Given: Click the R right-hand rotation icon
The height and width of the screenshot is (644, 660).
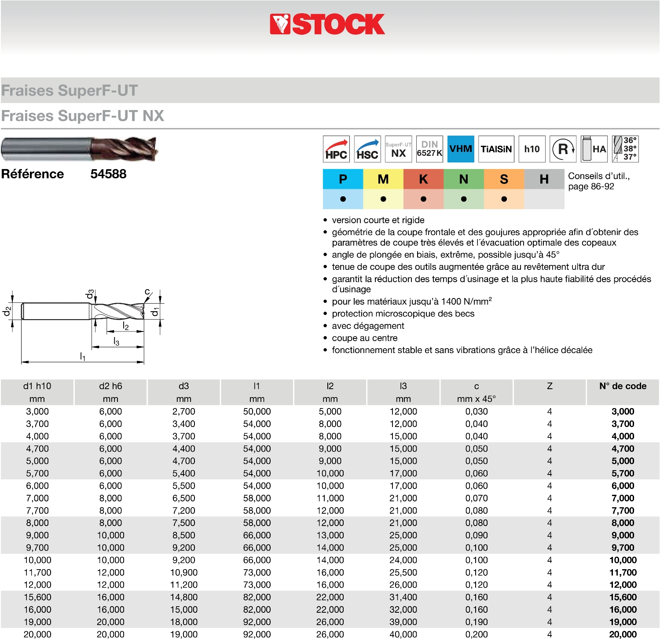Looking at the screenshot, I should click(x=563, y=149).
